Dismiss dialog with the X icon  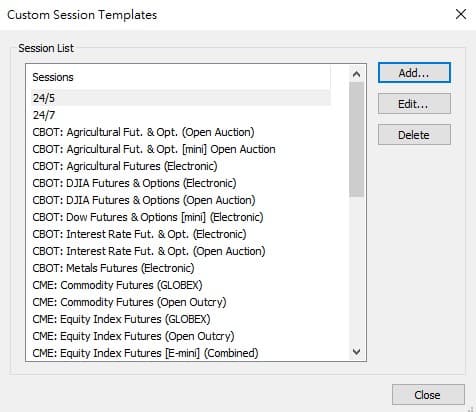click(461, 14)
